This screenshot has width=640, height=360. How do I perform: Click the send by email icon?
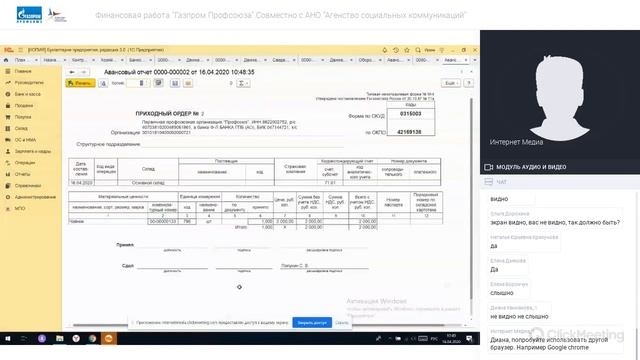click(188, 83)
